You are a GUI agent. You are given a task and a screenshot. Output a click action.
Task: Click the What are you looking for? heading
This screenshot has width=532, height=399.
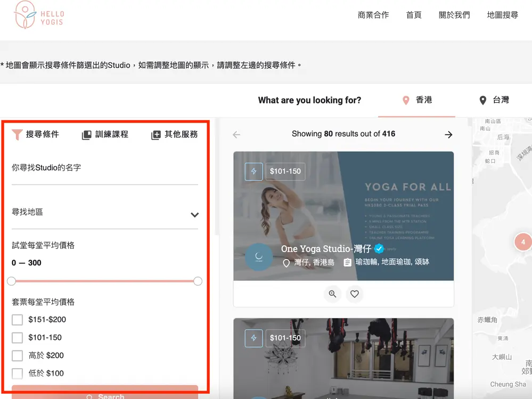point(309,101)
